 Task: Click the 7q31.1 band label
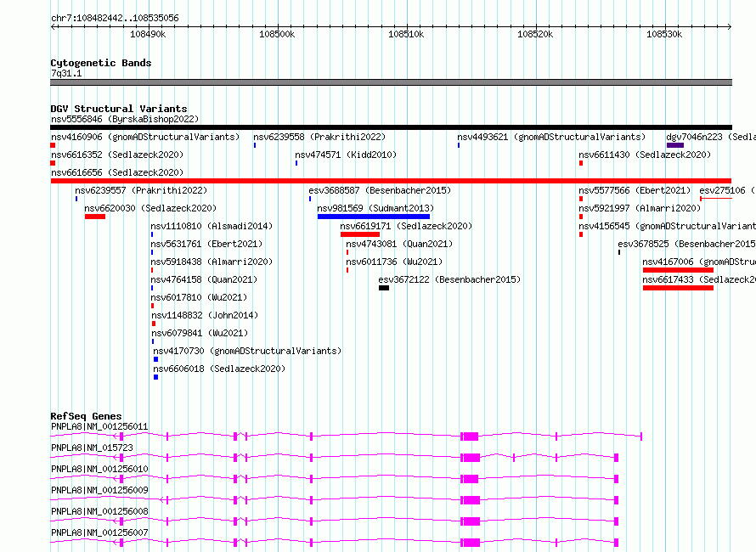click(x=66, y=73)
